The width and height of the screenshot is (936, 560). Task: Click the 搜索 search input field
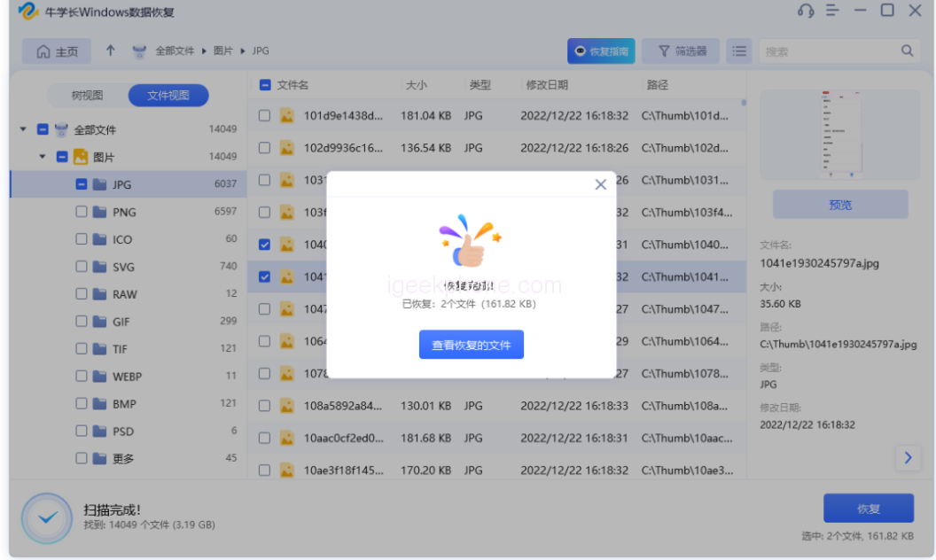[x=829, y=51]
